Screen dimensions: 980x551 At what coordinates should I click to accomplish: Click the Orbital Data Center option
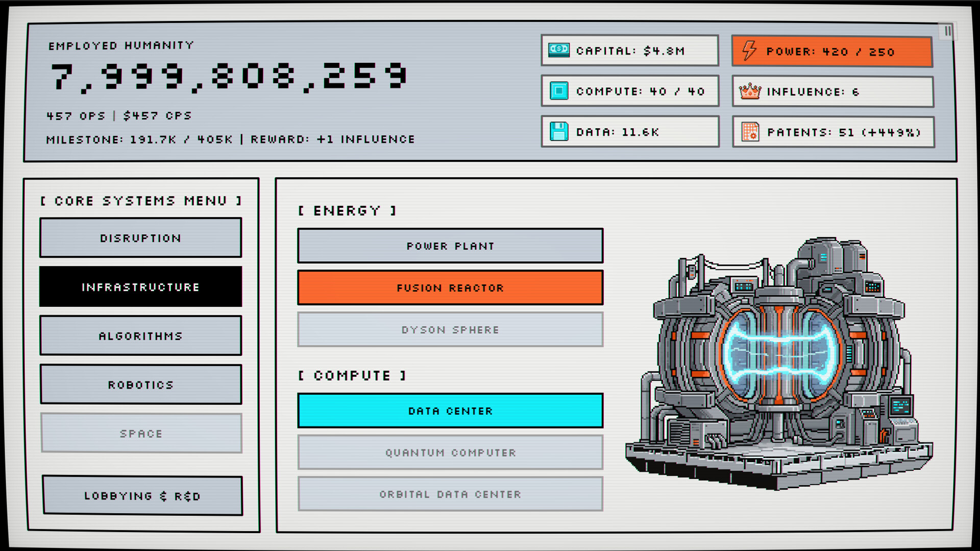[450, 494]
